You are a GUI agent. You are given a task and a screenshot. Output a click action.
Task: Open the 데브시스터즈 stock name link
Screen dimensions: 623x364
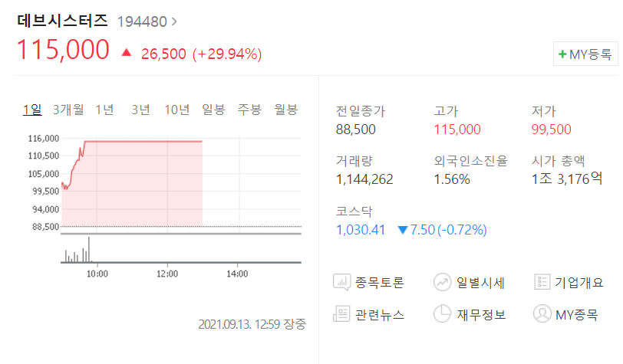pos(62,21)
